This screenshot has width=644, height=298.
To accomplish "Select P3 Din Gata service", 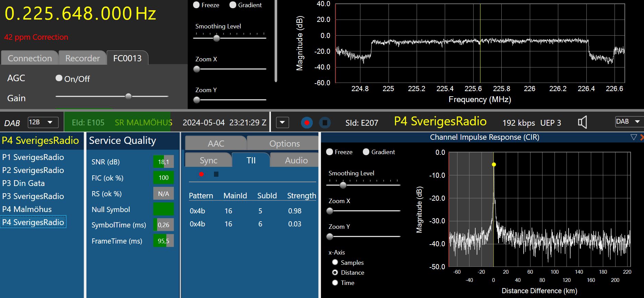I will coord(23,183).
